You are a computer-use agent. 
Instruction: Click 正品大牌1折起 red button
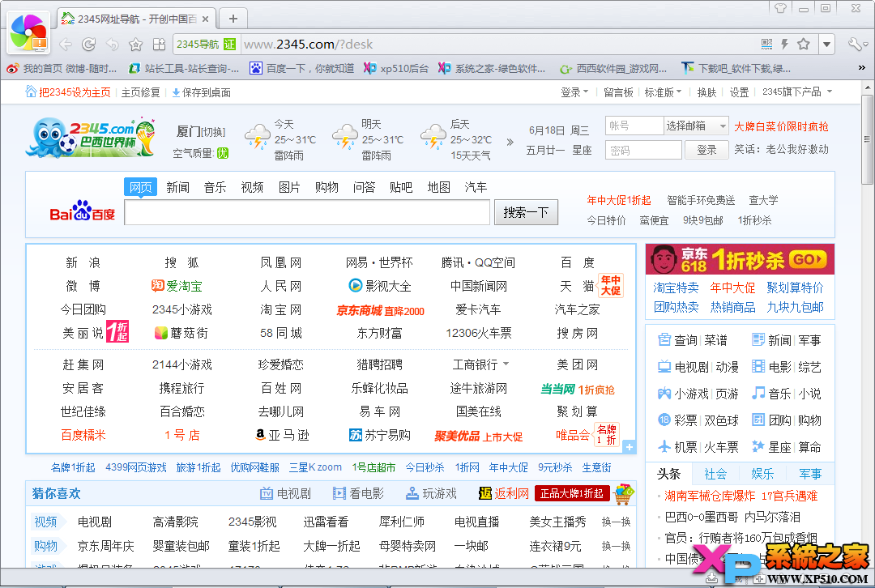pos(571,493)
